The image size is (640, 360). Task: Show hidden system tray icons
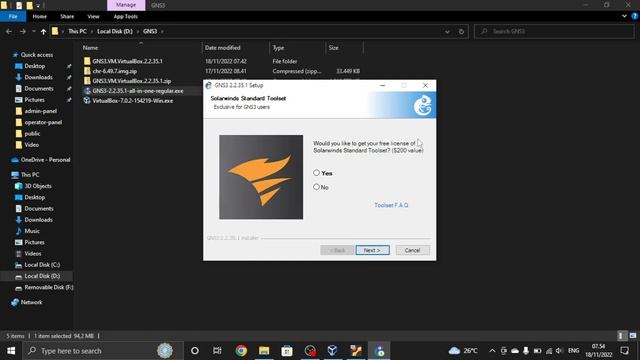click(x=492, y=351)
